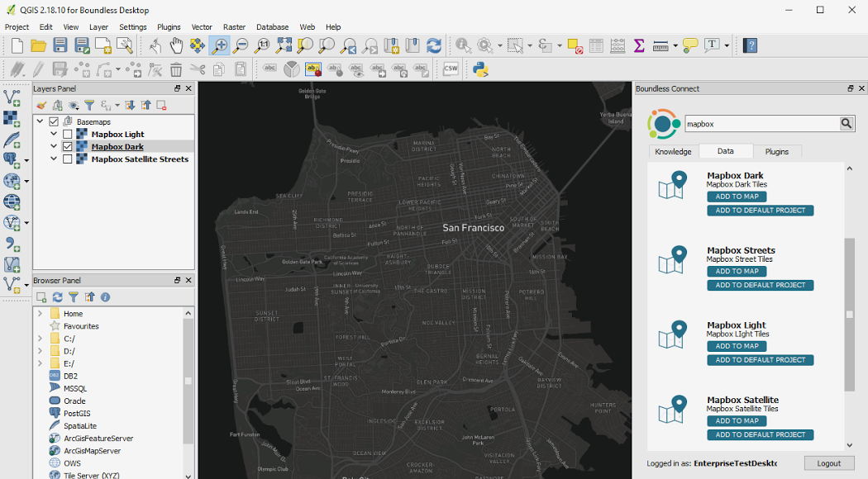Screen dimensions: 868x479
Task: Click the Measure ruler tool
Action: tap(661, 46)
